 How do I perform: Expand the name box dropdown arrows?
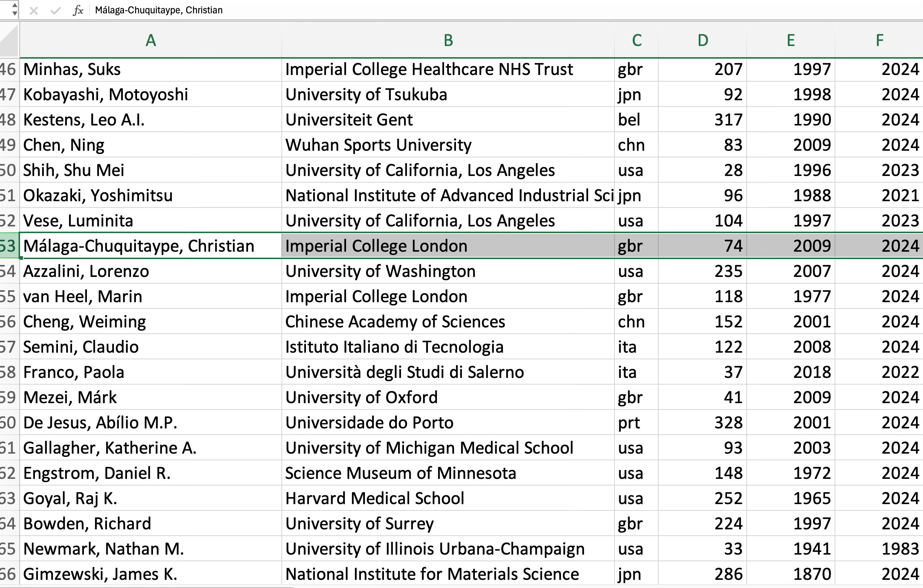point(14,9)
